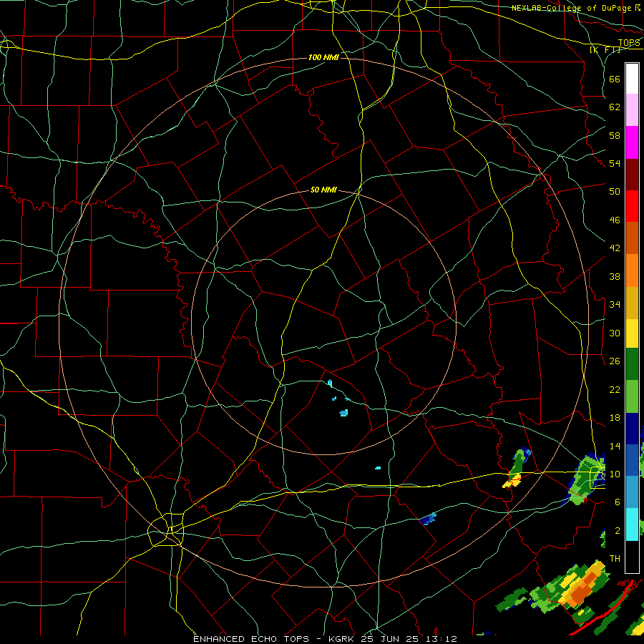Click the small yellow echo on the highway
644x644 pixels.
[x=512, y=481]
